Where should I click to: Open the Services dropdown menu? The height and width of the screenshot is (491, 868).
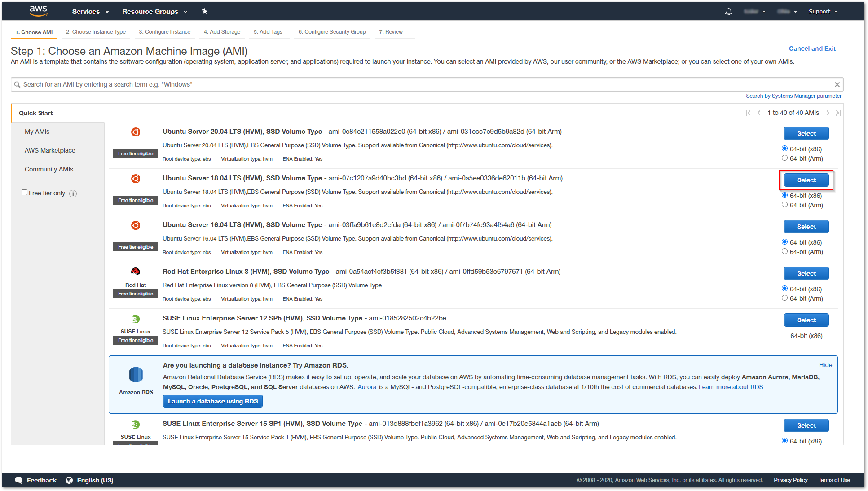(90, 12)
